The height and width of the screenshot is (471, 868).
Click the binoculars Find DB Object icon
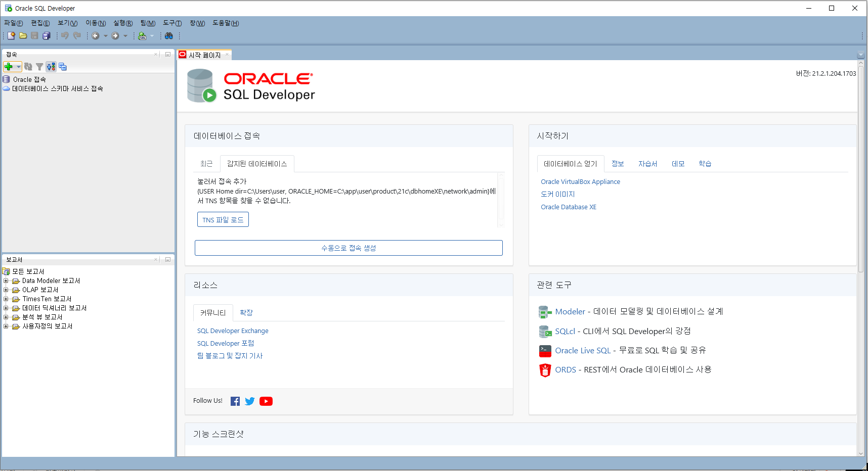pyautogui.click(x=169, y=36)
